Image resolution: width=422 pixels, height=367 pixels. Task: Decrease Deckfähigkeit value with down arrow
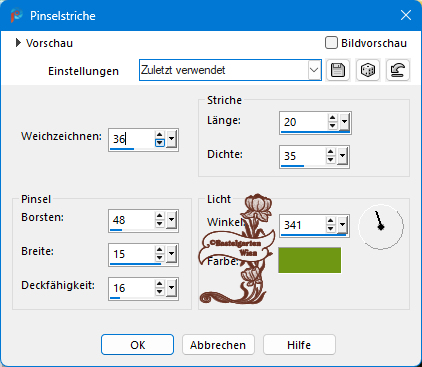[160, 292]
